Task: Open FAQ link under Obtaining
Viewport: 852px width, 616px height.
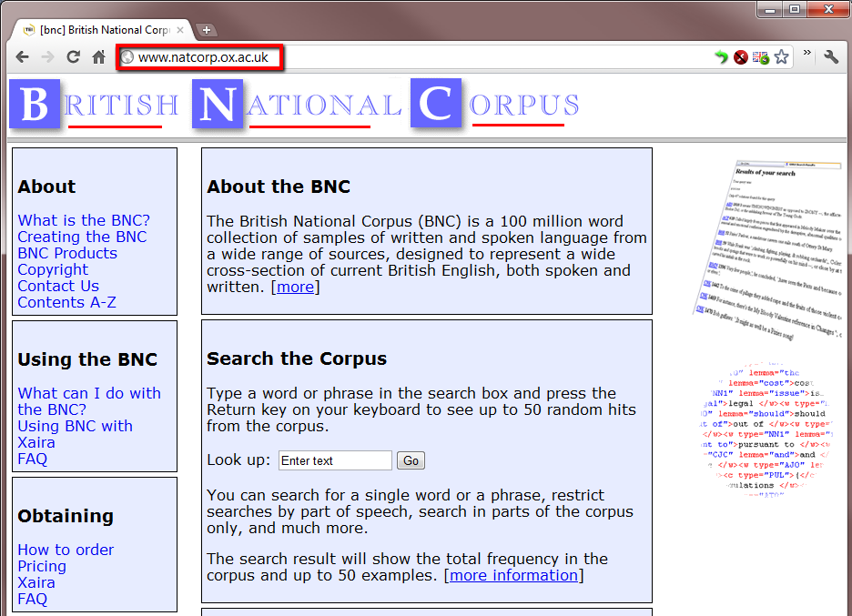Action: tap(32, 599)
